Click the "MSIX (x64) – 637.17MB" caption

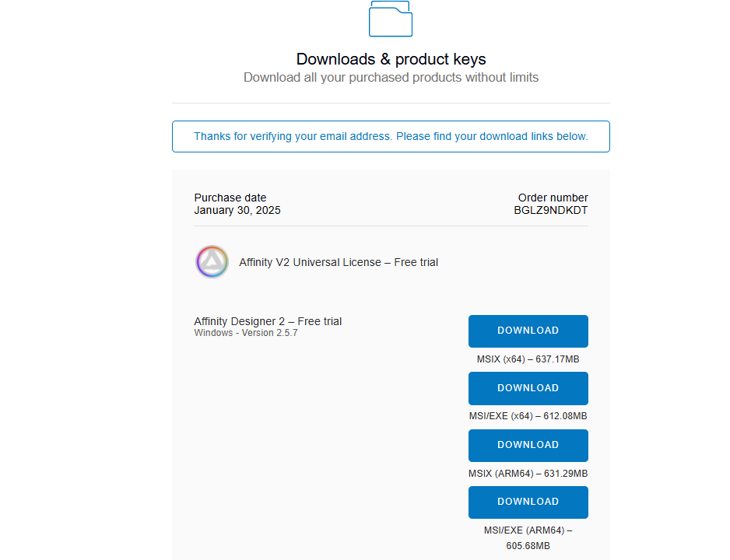pos(528,359)
